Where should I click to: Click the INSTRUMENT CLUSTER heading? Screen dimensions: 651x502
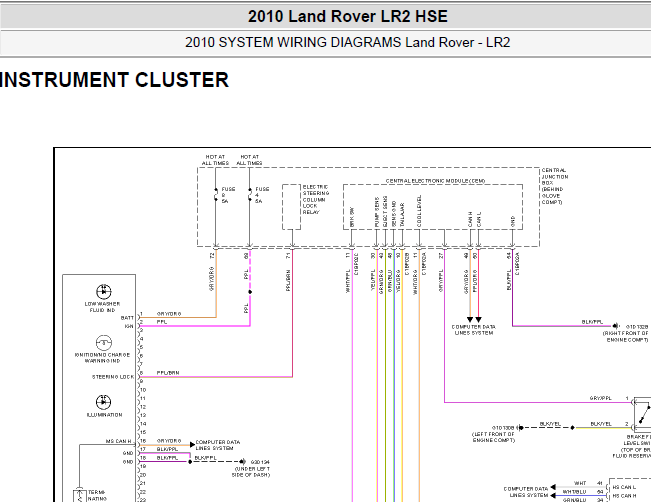[114, 80]
